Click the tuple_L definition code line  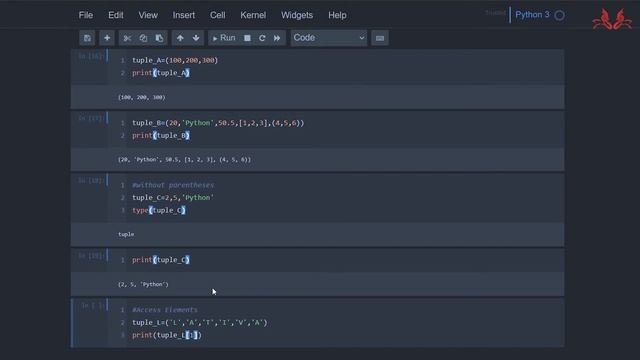tap(200, 322)
